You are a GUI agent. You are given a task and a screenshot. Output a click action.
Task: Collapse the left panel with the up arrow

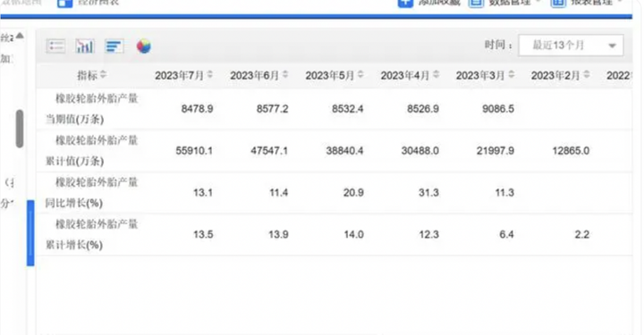coord(20,37)
